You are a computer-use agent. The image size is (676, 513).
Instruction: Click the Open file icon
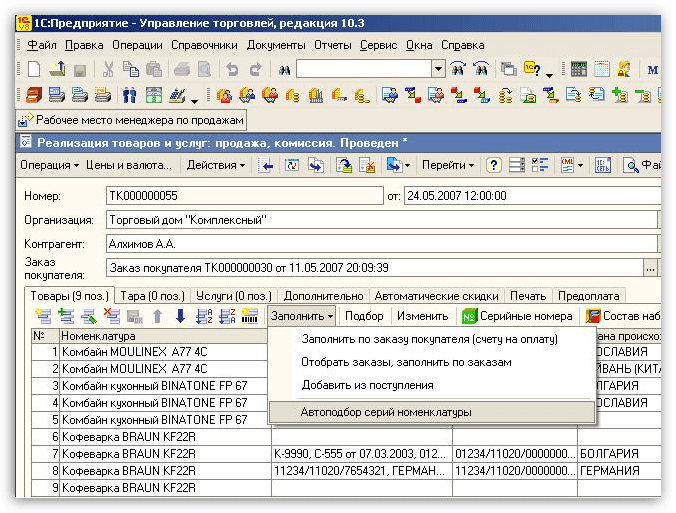[x=57, y=69]
